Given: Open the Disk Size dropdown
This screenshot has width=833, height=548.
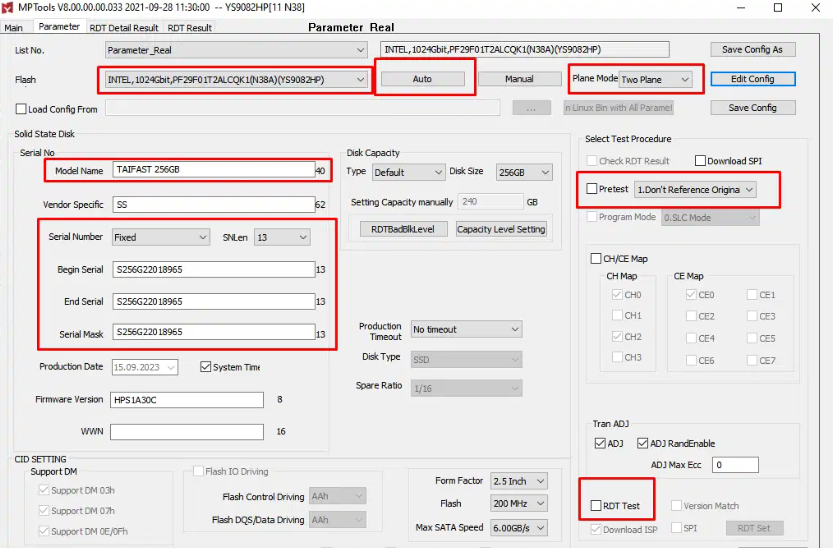Looking at the screenshot, I should pos(524,172).
